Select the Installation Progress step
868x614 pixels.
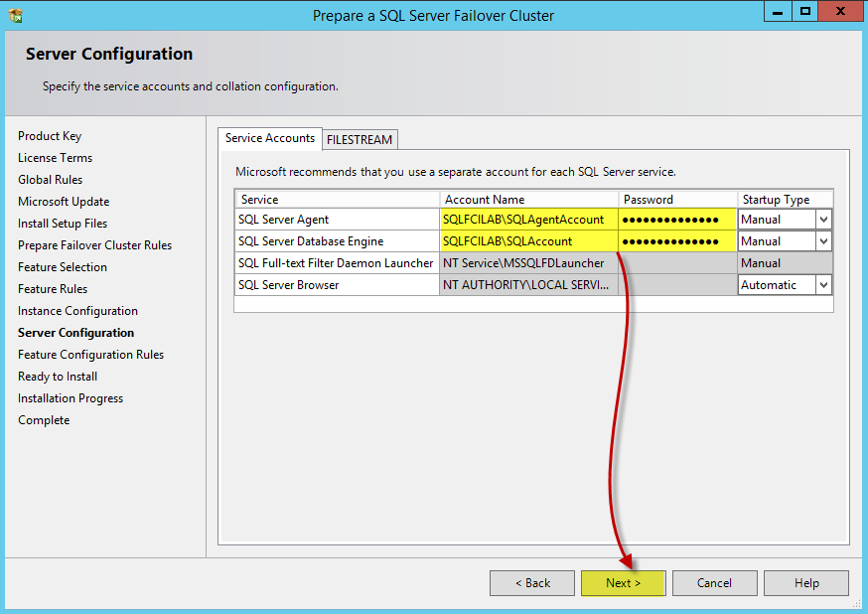[71, 398]
